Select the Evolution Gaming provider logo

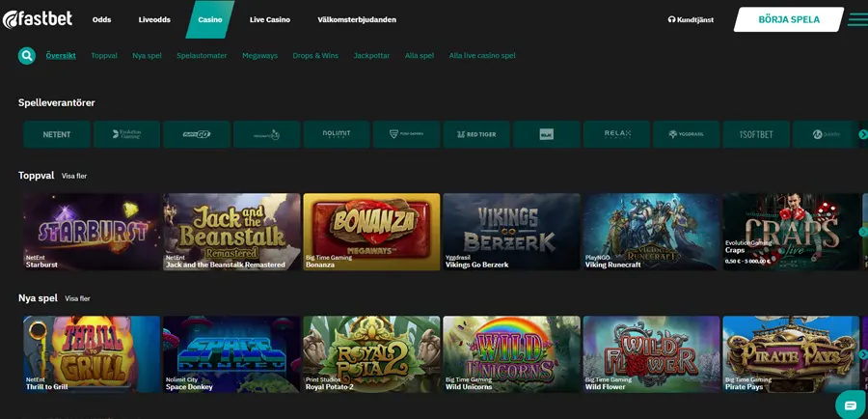(x=126, y=134)
